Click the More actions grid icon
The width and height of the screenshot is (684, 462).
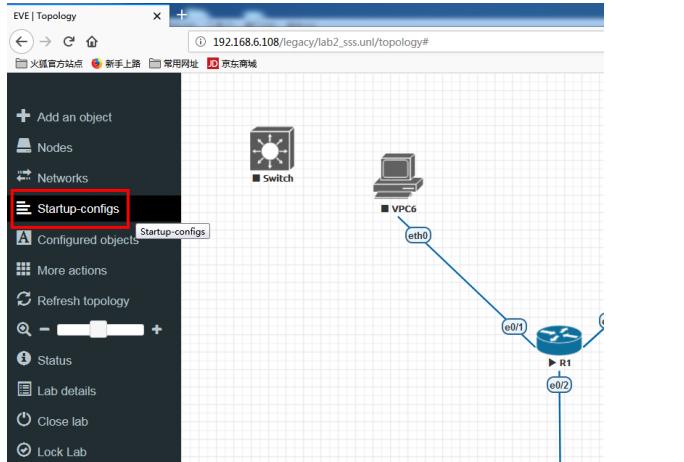coord(24,269)
